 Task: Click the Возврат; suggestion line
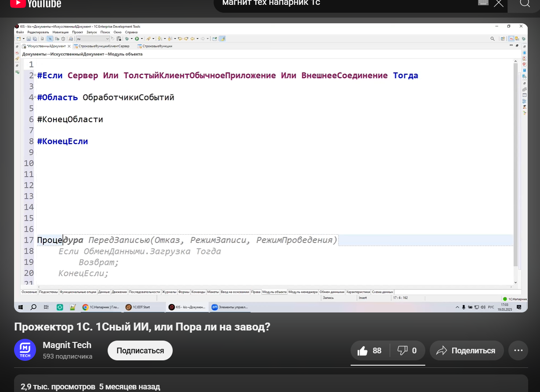point(99,262)
